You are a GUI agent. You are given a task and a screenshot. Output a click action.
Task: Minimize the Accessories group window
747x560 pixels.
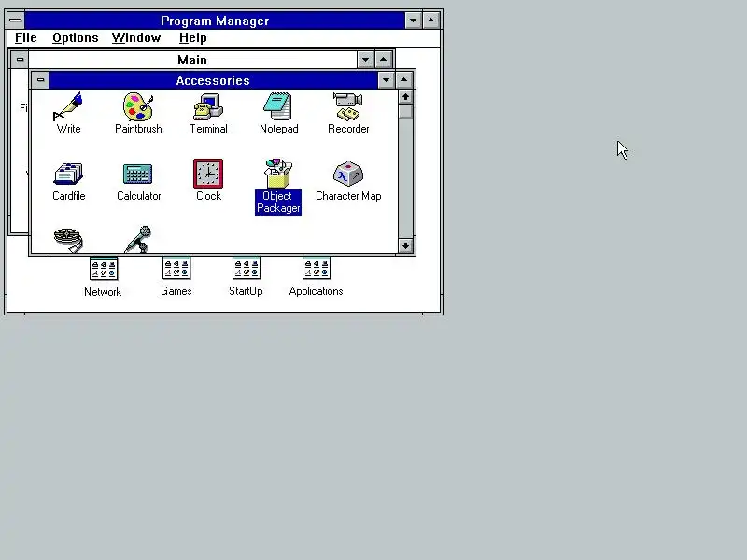tap(386, 80)
